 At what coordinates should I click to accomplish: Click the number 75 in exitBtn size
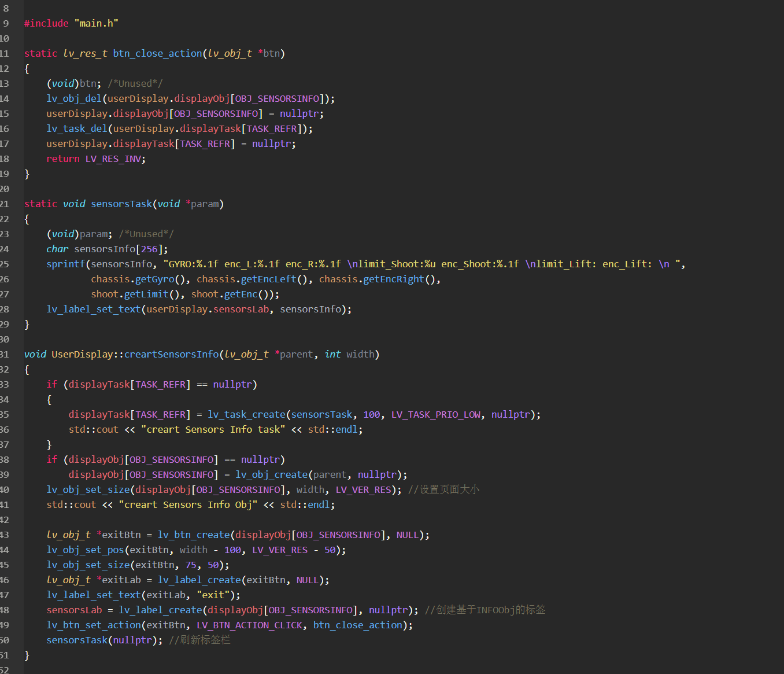(x=191, y=565)
